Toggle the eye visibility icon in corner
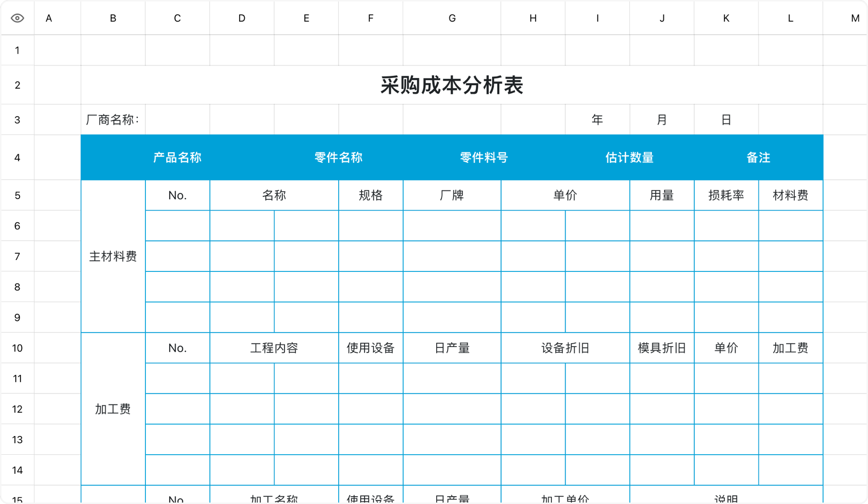Viewport: 868px width, 504px height. tap(17, 18)
